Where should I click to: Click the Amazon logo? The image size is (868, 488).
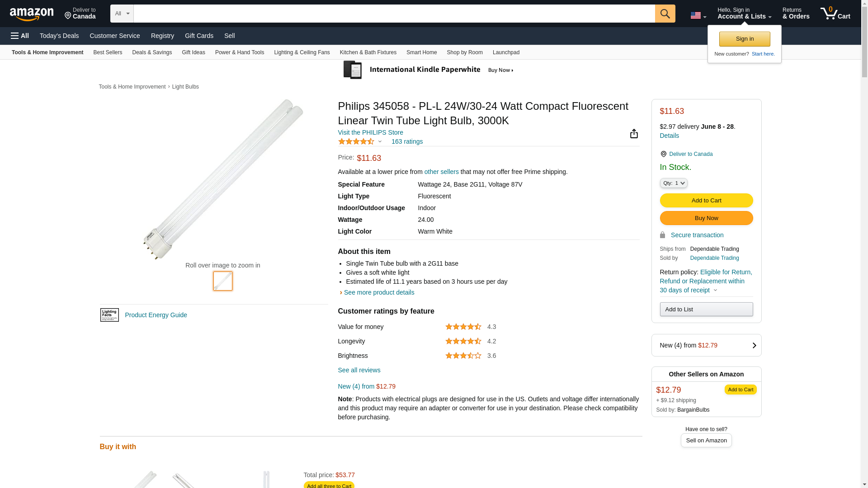32,14
